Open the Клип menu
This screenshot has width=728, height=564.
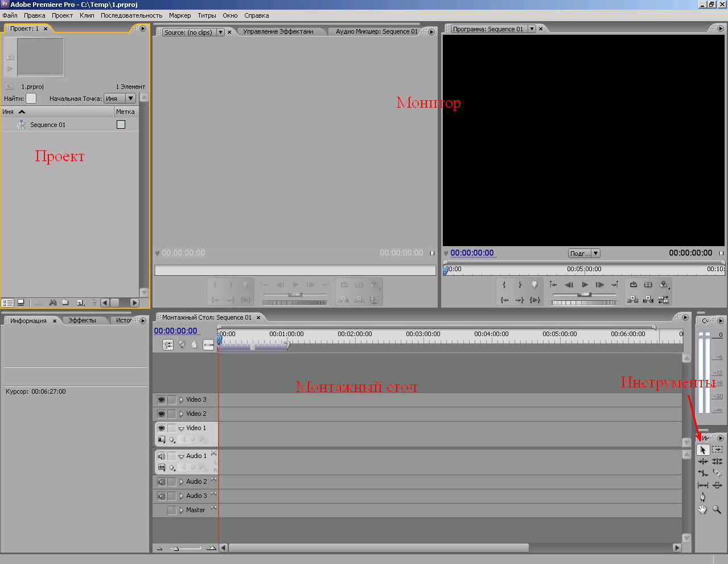point(87,15)
